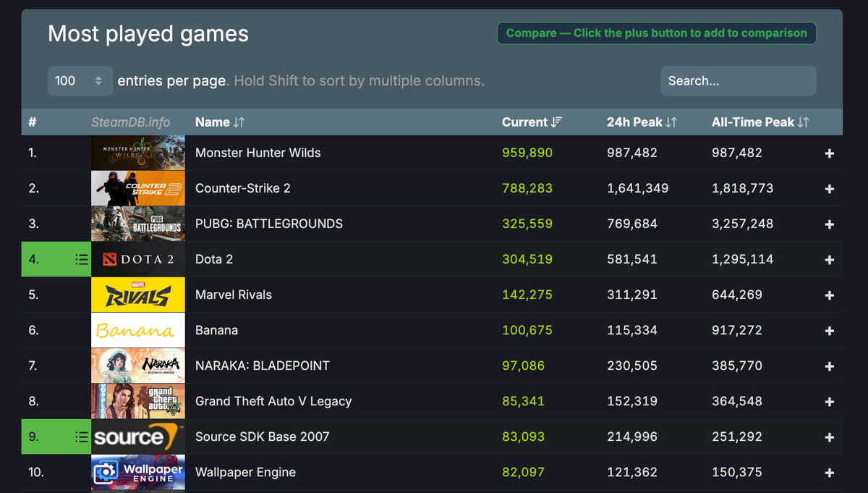Add Marvel Rivals to comparison with plus
The height and width of the screenshot is (493, 868).
click(x=829, y=295)
